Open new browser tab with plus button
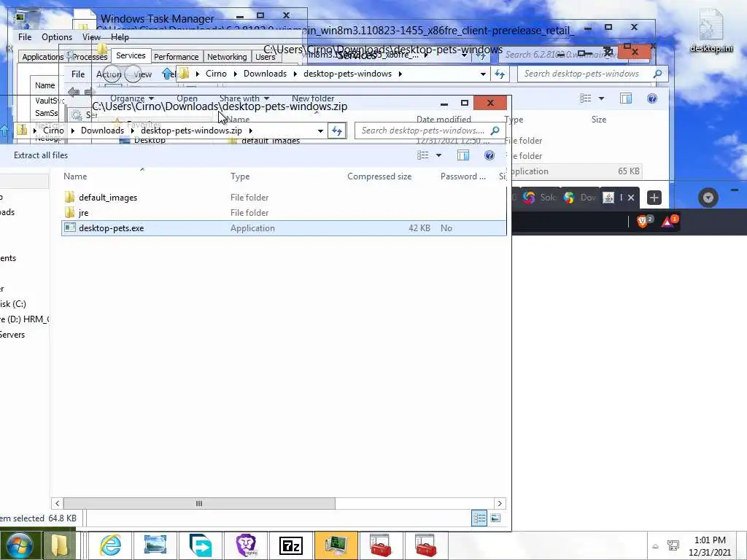The width and height of the screenshot is (747, 560). [x=654, y=198]
